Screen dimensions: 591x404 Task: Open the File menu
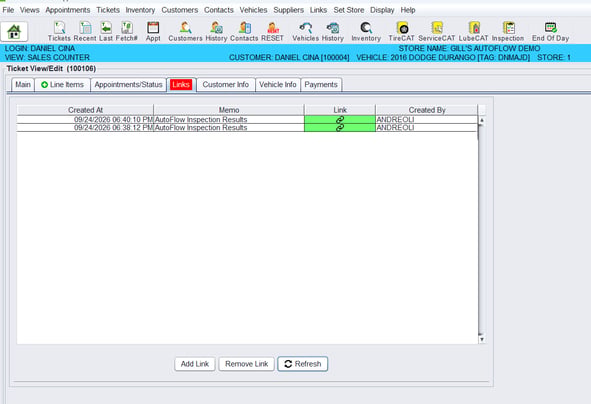coord(8,10)
